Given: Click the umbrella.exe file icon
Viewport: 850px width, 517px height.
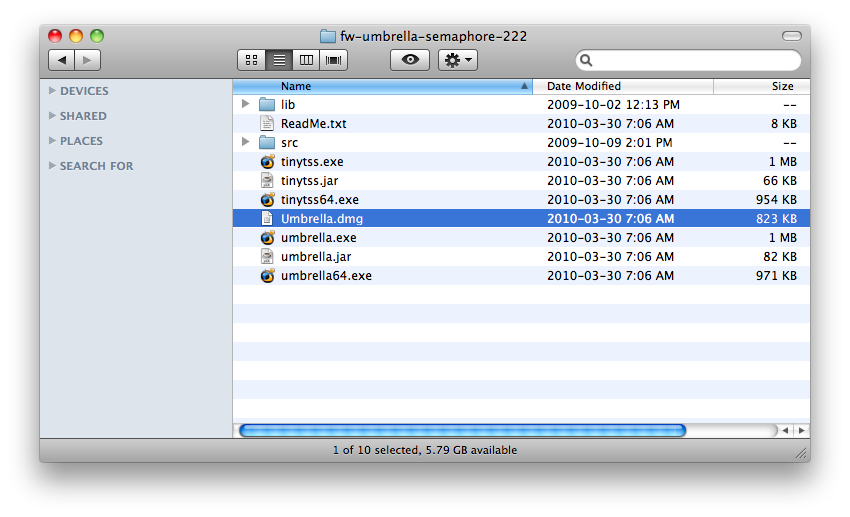Looking at the screenshot, I should pos(267,238).
